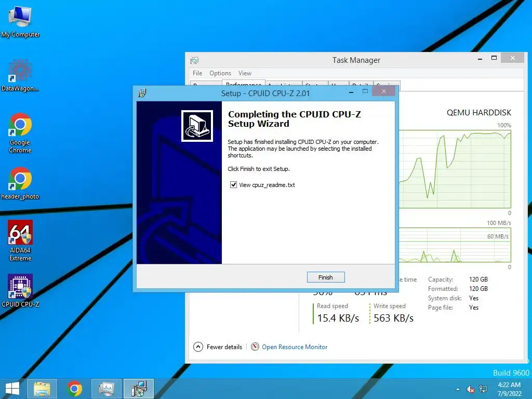The height and width of the screenshot is (399, 532).
Task: Collapse Task Manager with Fewer details
Action: click(218, 347)
